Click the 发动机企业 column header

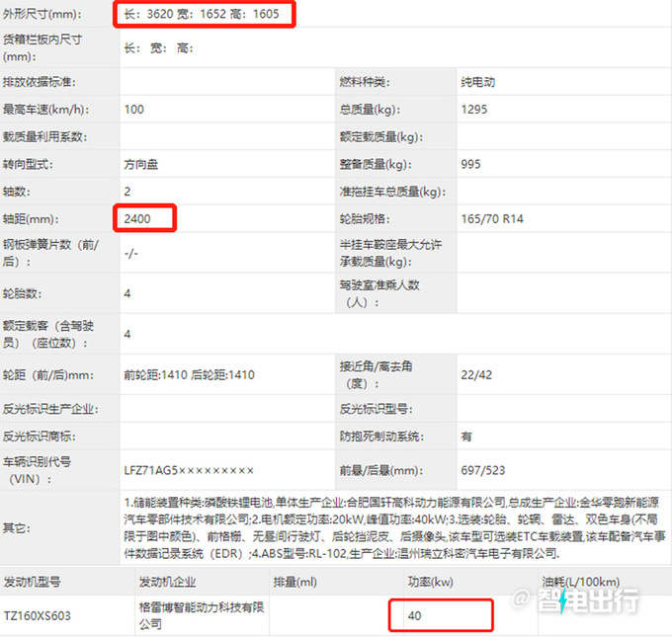pyautogui.click(x=167, y=582)
